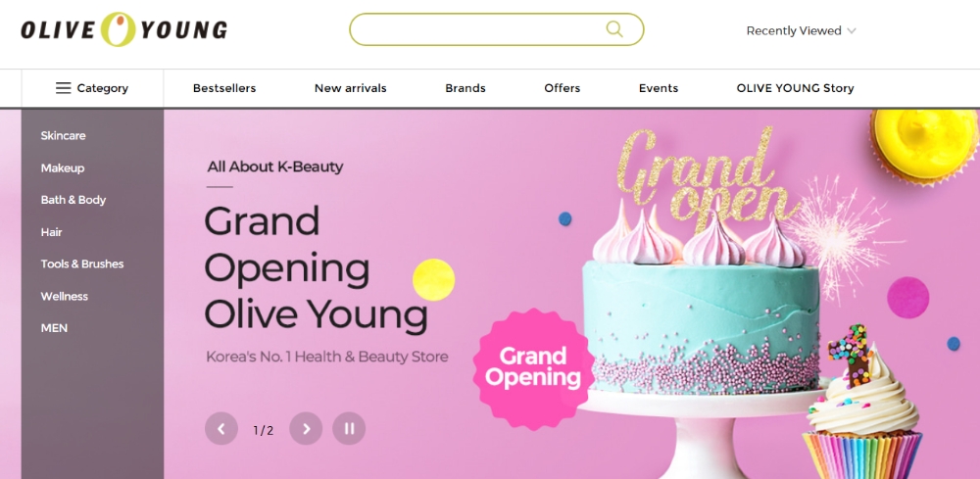Open the Category dropdown menu
The image size is (980, 479).
(x=92, y=88)
